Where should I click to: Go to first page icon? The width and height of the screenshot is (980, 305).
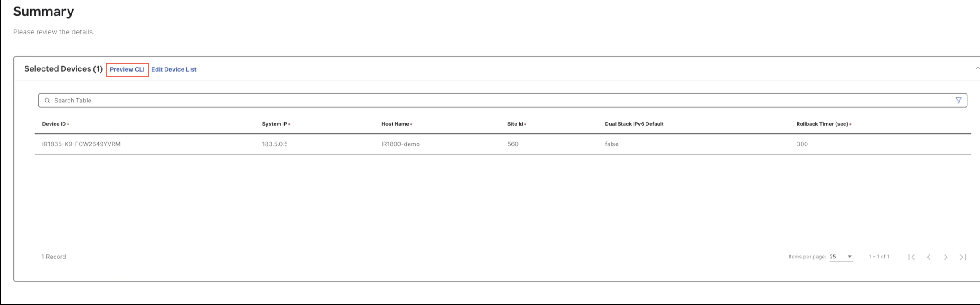(912, 257)
